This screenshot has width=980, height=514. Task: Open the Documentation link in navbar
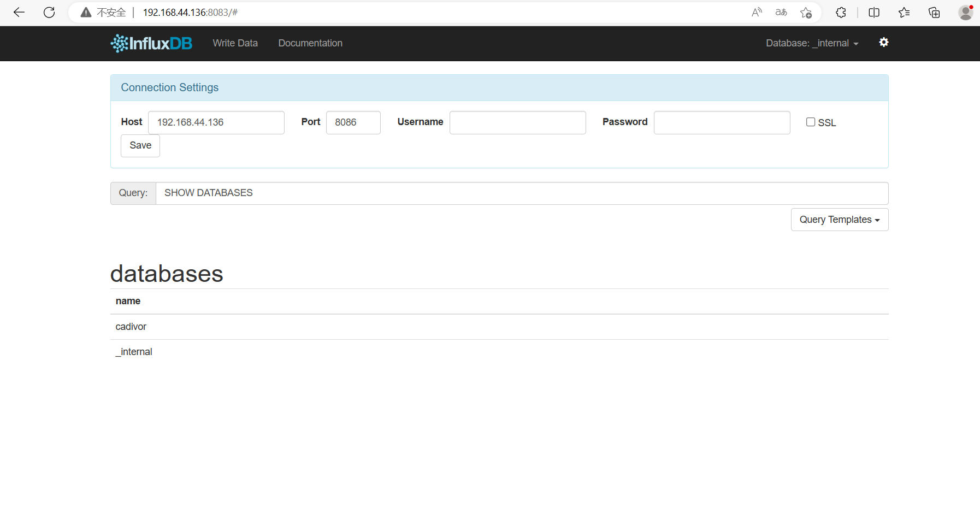[310, 43]
